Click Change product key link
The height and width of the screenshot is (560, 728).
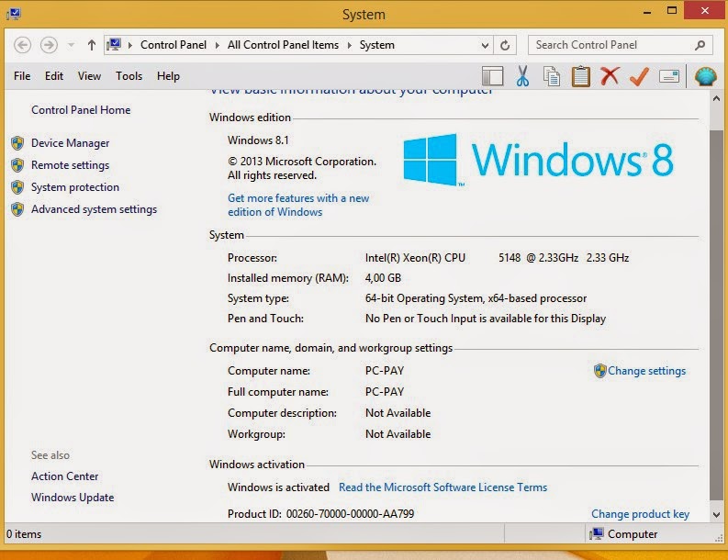click(x=640, y=514)
